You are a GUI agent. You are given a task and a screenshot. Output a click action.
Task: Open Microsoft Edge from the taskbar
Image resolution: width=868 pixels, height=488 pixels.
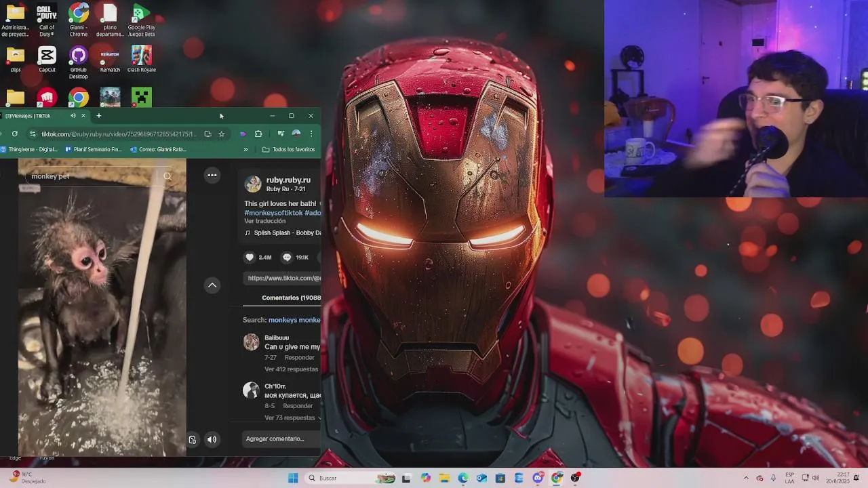[x=462, y=478]
